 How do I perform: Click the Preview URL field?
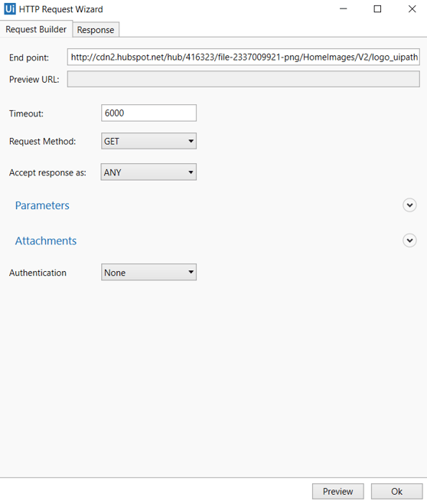click(x=243, y=79)
